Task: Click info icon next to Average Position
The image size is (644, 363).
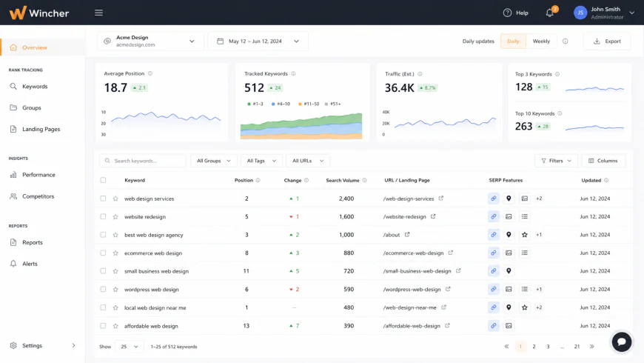Action: click(x=150, y=73)
